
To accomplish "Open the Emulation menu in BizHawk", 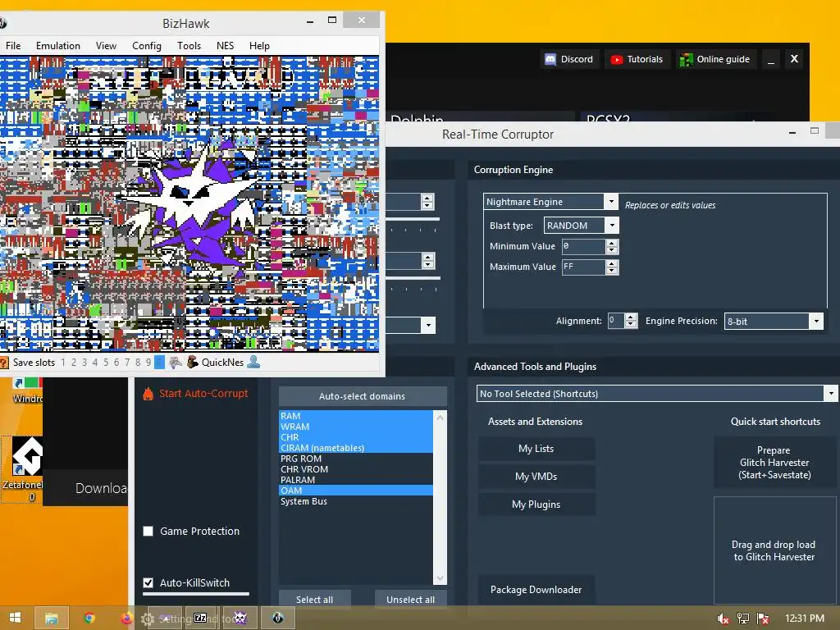I will click(58, 46).
